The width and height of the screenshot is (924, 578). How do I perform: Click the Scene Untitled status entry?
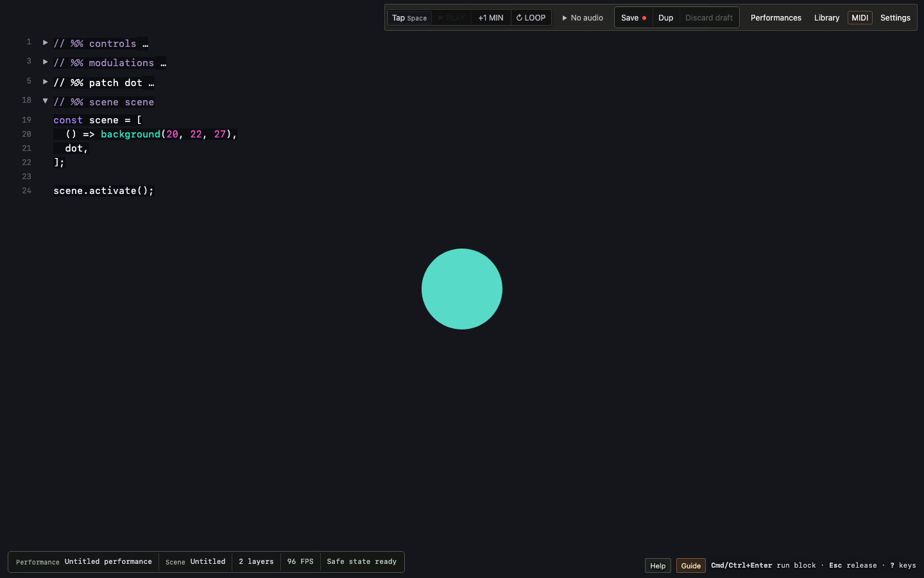(196, 562)
